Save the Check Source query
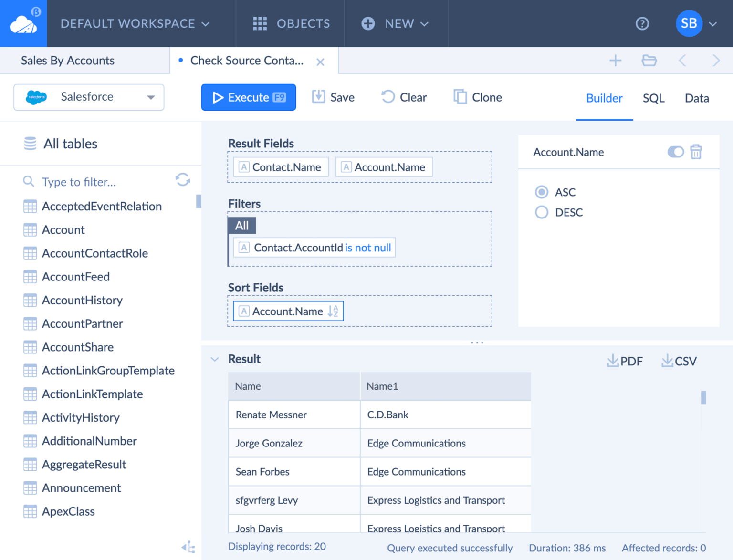This screenshot has width=733, height=560. [333, 97]
